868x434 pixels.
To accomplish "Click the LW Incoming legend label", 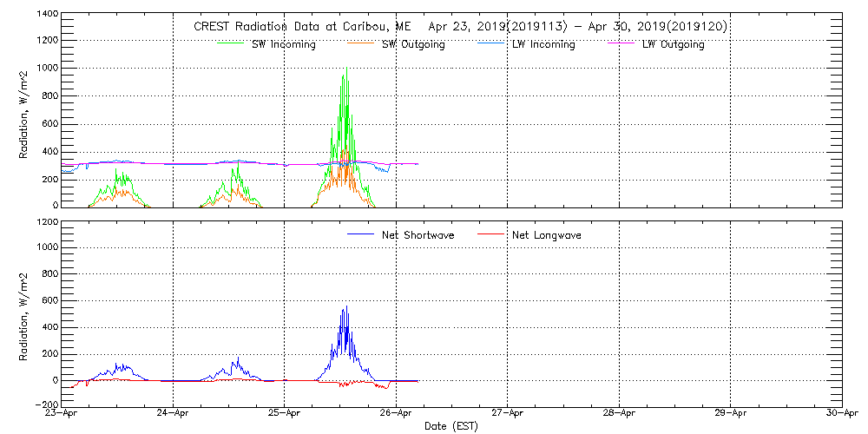I will 543,44.
